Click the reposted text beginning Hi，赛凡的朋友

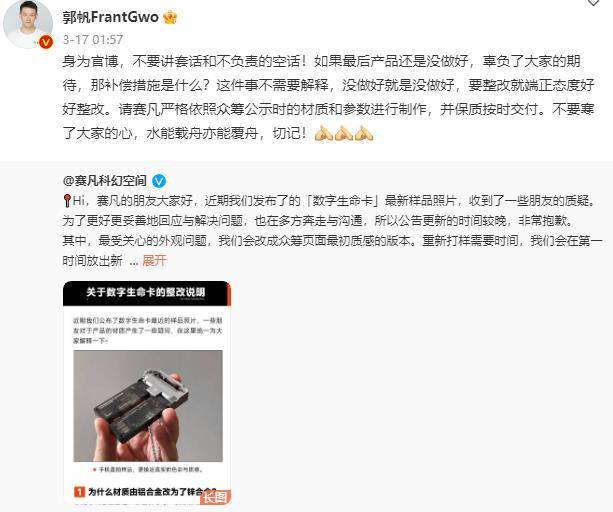(x=332, y=230)
